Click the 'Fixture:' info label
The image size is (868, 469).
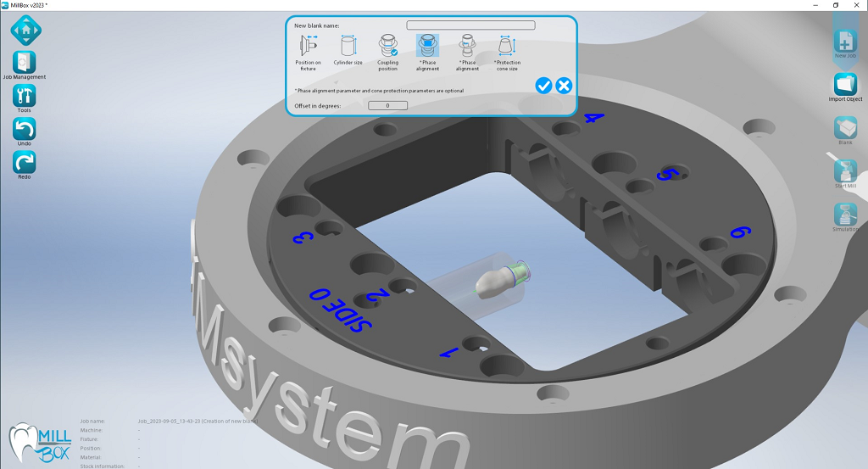tap(89, 439)
